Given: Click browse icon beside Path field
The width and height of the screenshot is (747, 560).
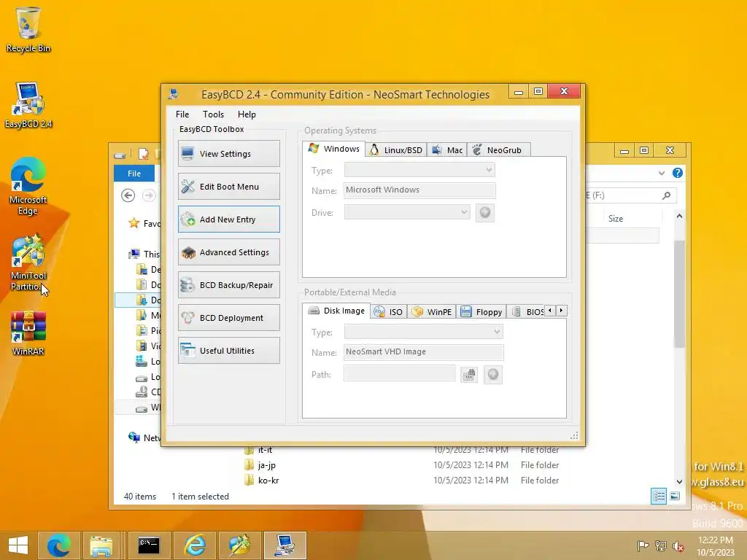Looking at the screenshot, I should (469, 375).
